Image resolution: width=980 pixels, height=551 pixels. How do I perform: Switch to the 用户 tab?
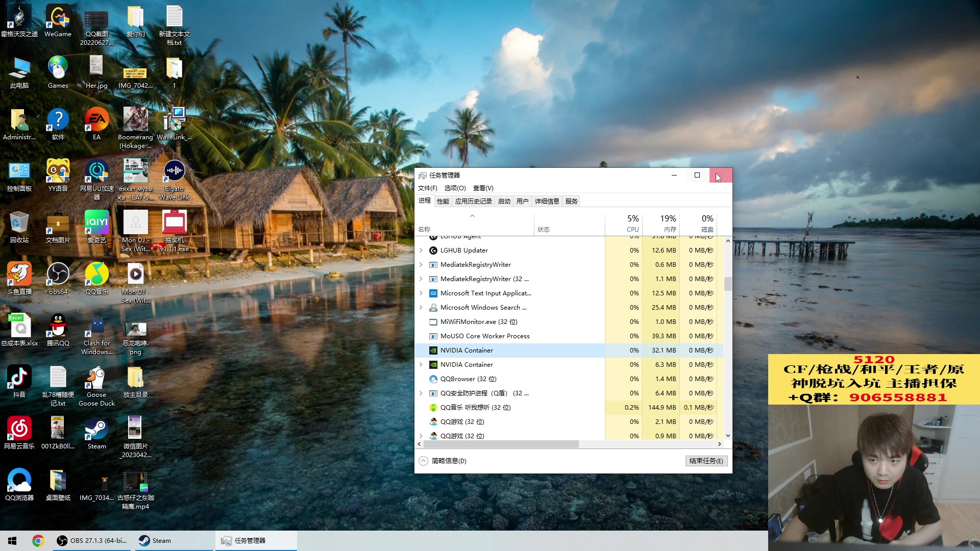coord(523,201)
